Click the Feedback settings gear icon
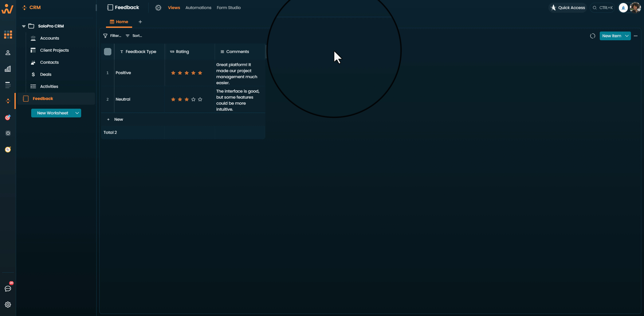The image size is (644, 316). [158, 8]
